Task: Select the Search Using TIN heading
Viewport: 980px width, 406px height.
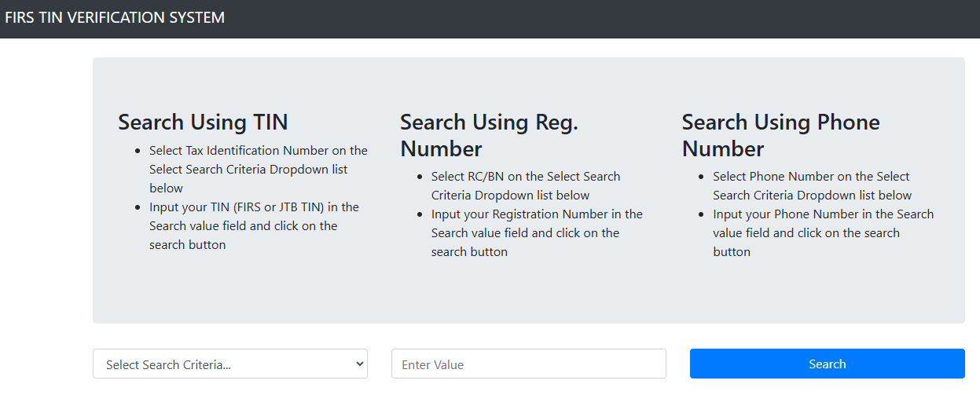Action: (203, 122)
